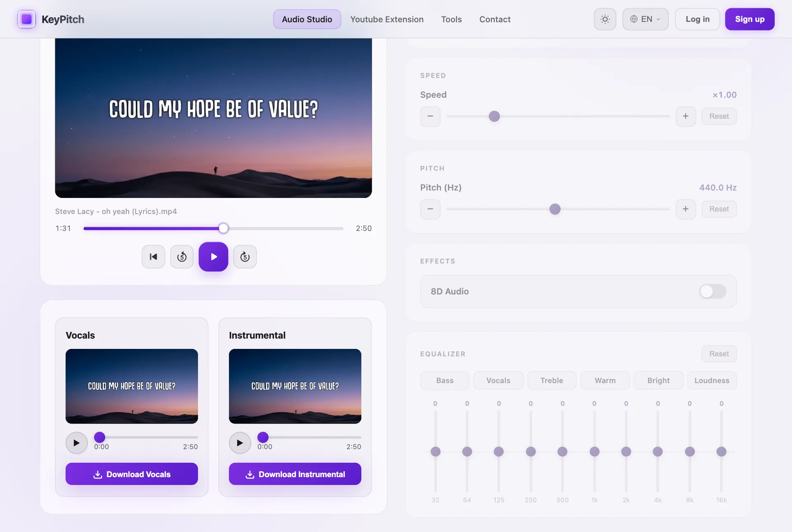792x532 pixels.
Task: Click the KeyPitch logo icon
Action: tap(26, 19)
